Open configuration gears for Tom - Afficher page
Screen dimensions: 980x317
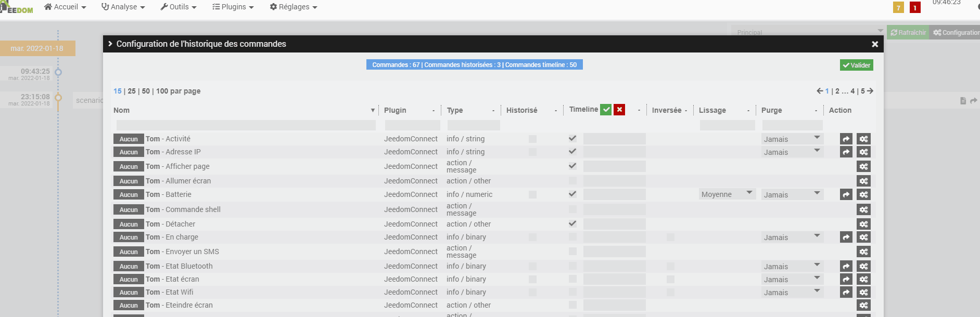pyautogui.click(x=863, y=166)
